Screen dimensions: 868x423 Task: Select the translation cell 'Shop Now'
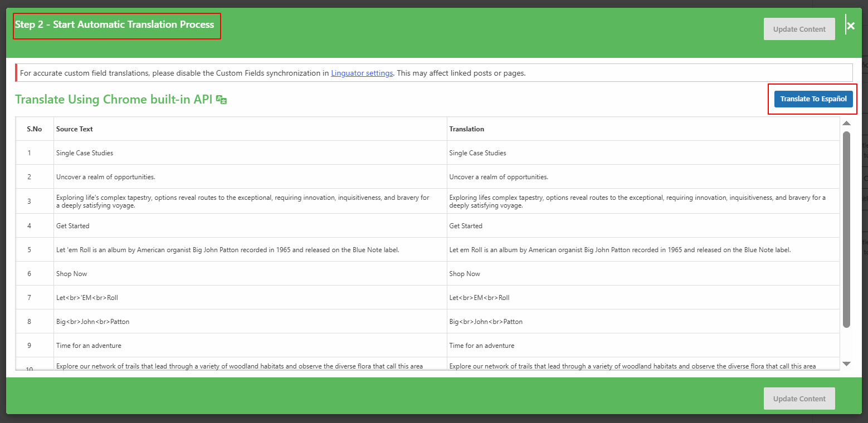click(x=465, y=273)
